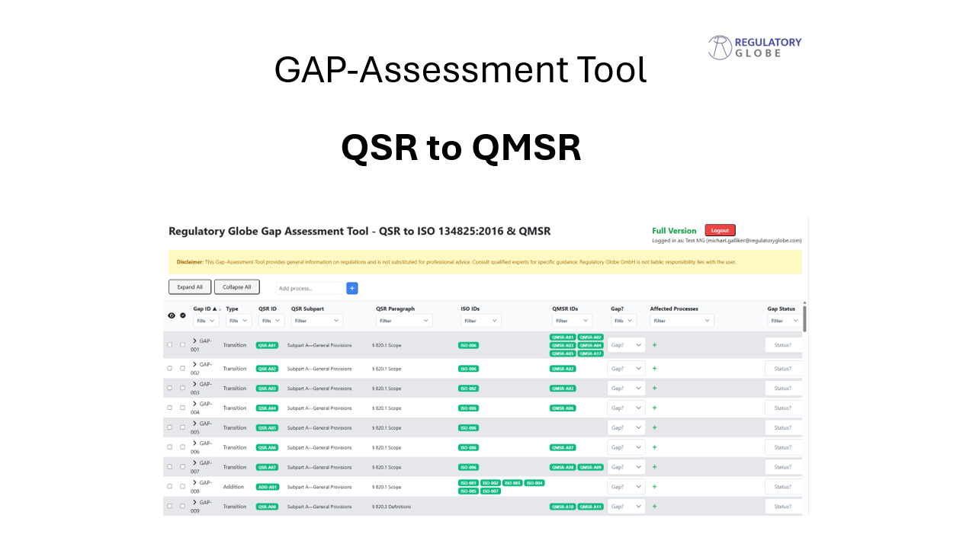966x560 pixels.
Task: Click the QSR-A01 tag
Action: (267, 345)
